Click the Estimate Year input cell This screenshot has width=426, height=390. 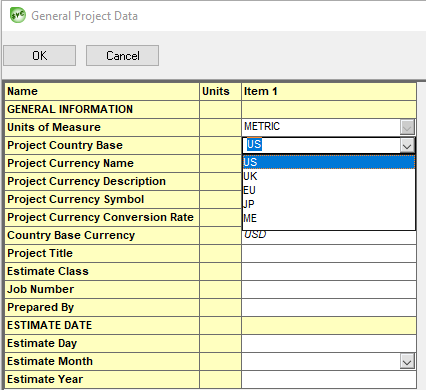[329, 379]
